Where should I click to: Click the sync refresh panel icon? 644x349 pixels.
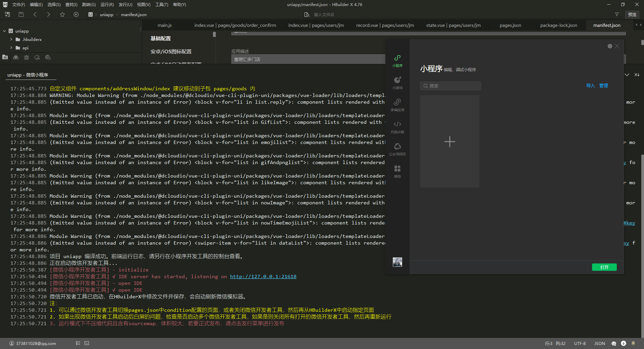[37, 57]
